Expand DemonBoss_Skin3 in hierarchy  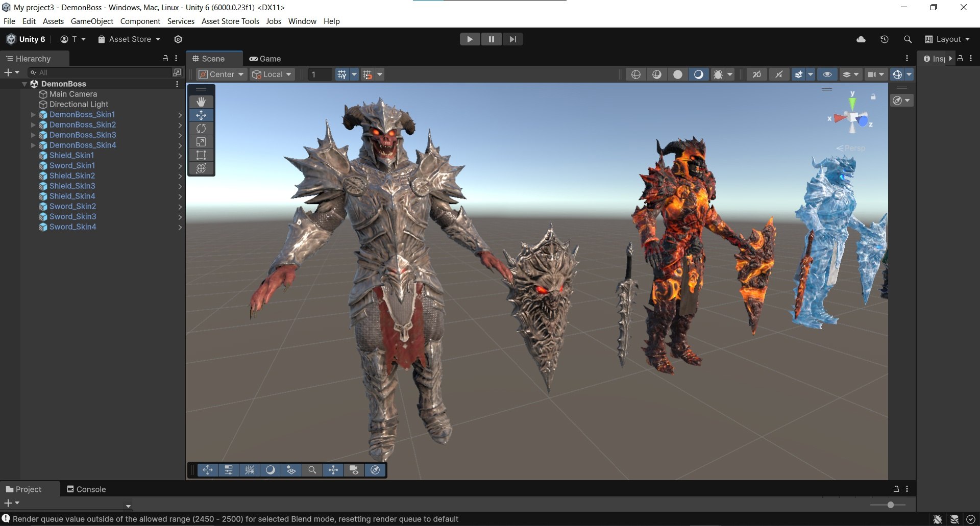pyautogui.click(x=33, y=135)
